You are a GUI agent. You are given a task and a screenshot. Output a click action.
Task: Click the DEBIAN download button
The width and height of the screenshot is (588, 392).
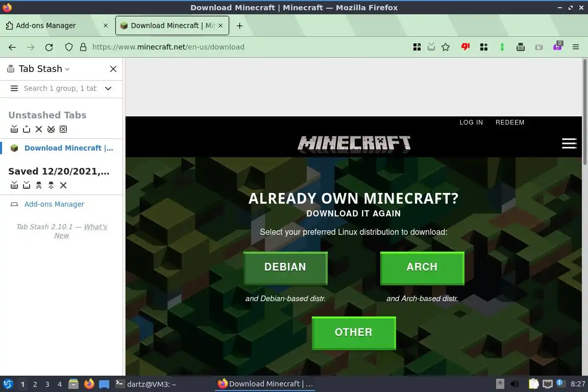click(285, 268)
